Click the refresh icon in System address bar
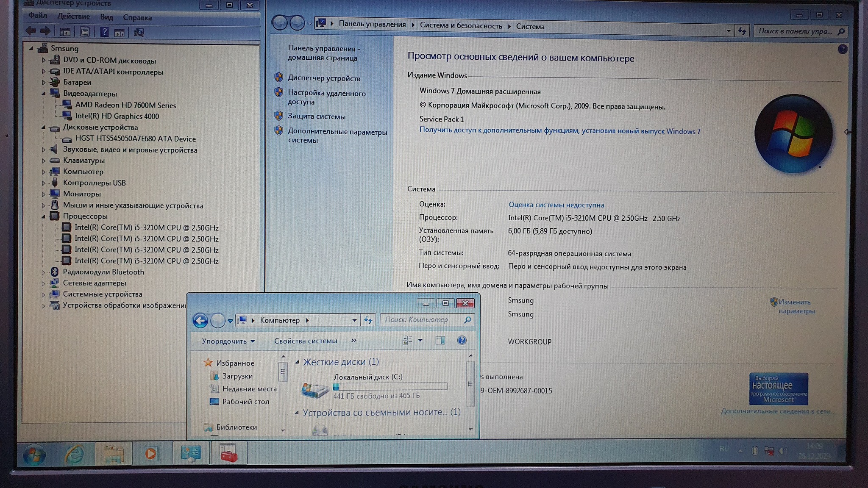 [742, 31]
